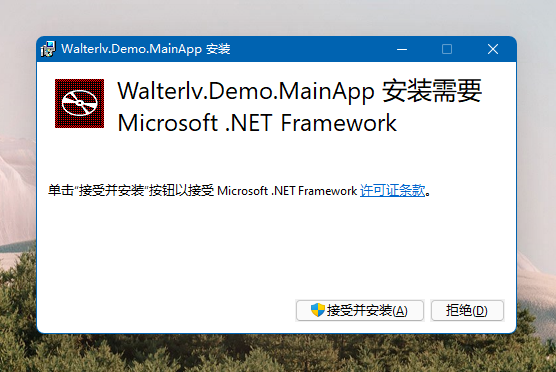Screen dimensions: 556x372
Task: Minimize the Walterlv.Demo.MainApp setup window
Action: pyautogui.click(x=402, y=49)
